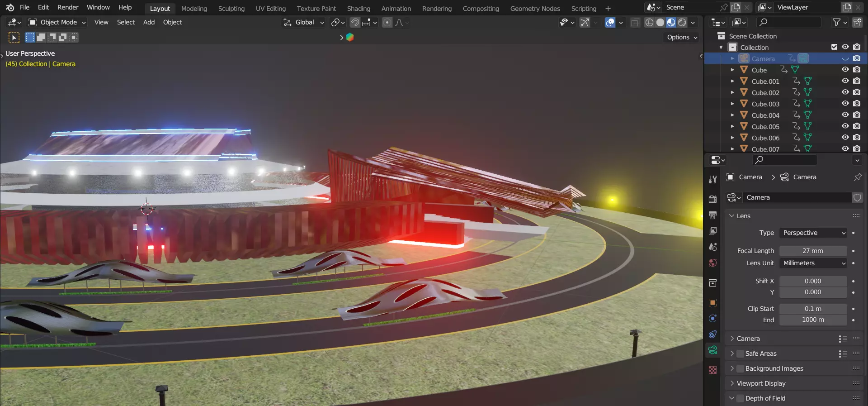Viewport: 868px width, 406px height.
Task: Hide Cube.003 in viewport
Action: click(x=845, y=104)
